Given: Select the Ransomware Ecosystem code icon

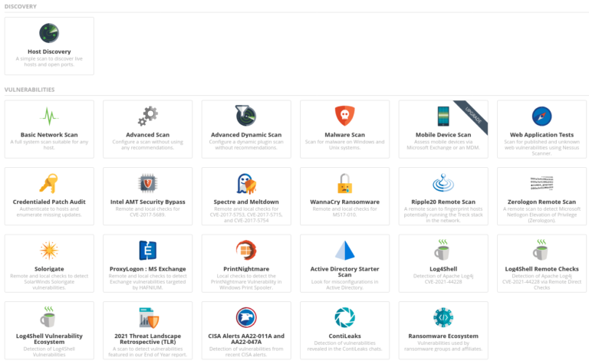Looking at the screenshot, I should [443, 317].
